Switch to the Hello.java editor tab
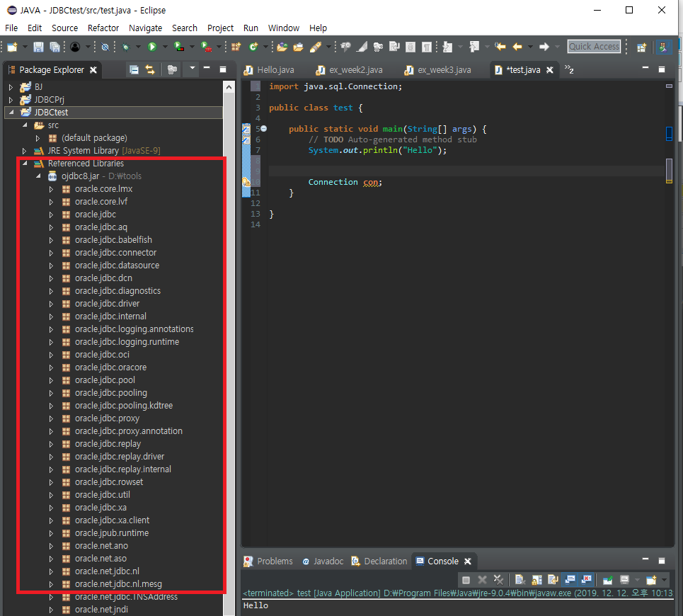The width and height of the screenshot is (683, 616). click(269, 69)
